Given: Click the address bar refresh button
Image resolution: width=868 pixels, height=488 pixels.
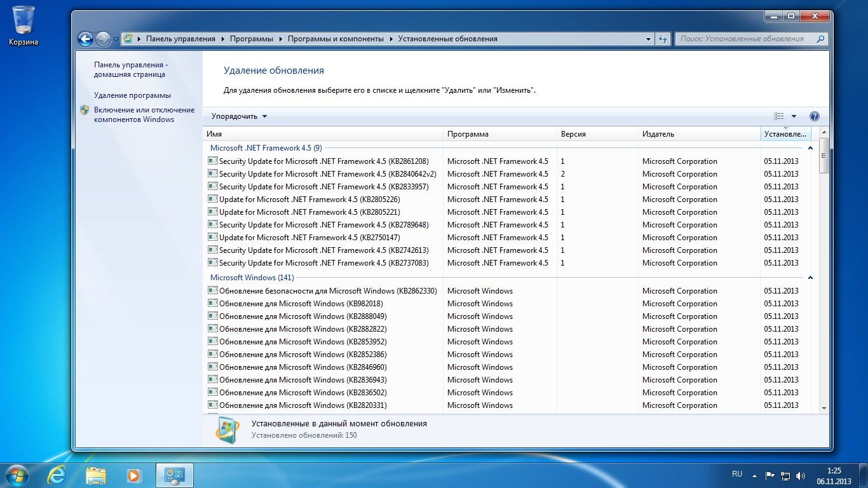Looking at the screenshot, I should 663,39.
